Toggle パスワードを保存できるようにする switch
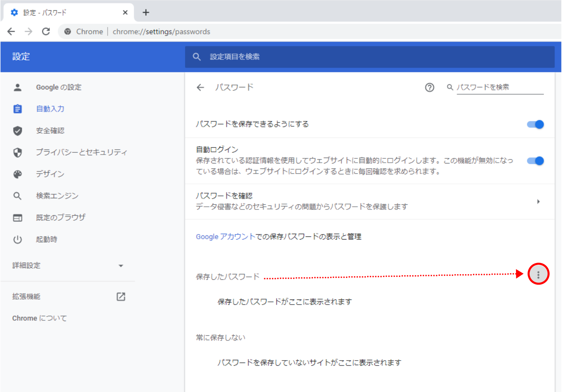 (x=535, y=125)
